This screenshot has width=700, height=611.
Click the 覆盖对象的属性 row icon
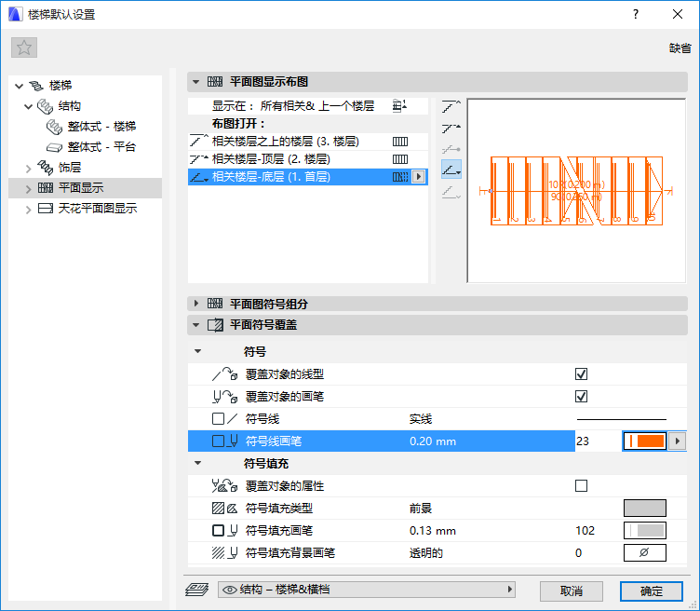(224, 485)
